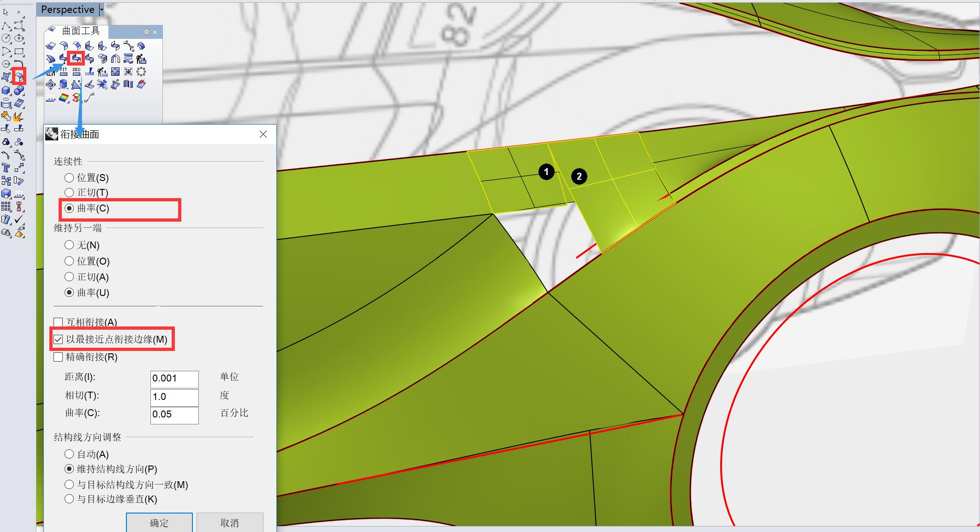This screenshot has width=980, height=532.
Task: Uncheck 以最接近点衔接边缘(M) option
Action: pyautogui.click(x=58, y=339)
